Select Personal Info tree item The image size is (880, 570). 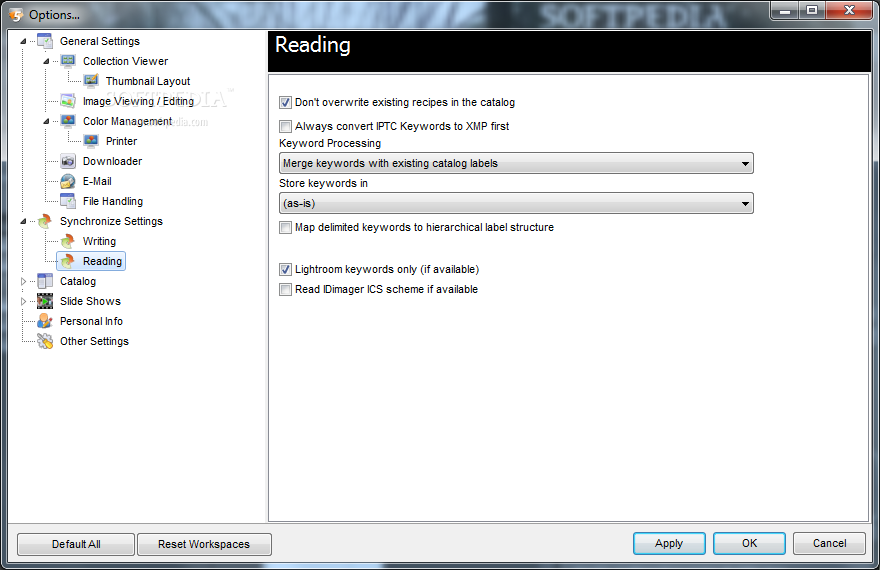tap(91, 321)
